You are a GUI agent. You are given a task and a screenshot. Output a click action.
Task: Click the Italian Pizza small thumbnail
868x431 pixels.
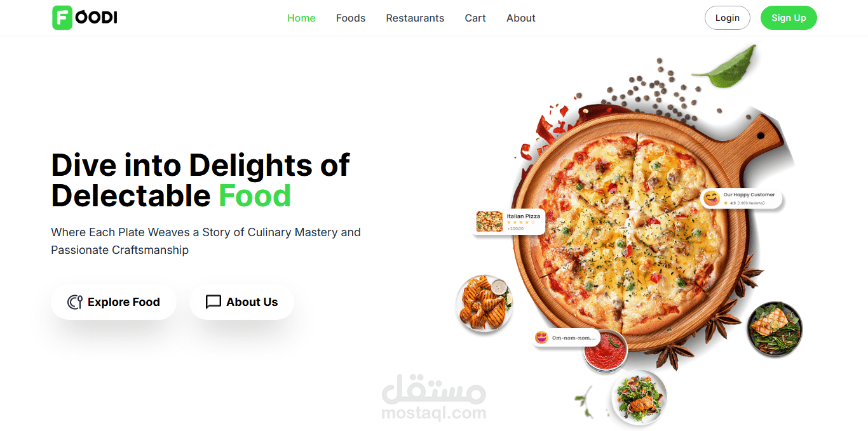pyautogui.click(x=489, y=222)
